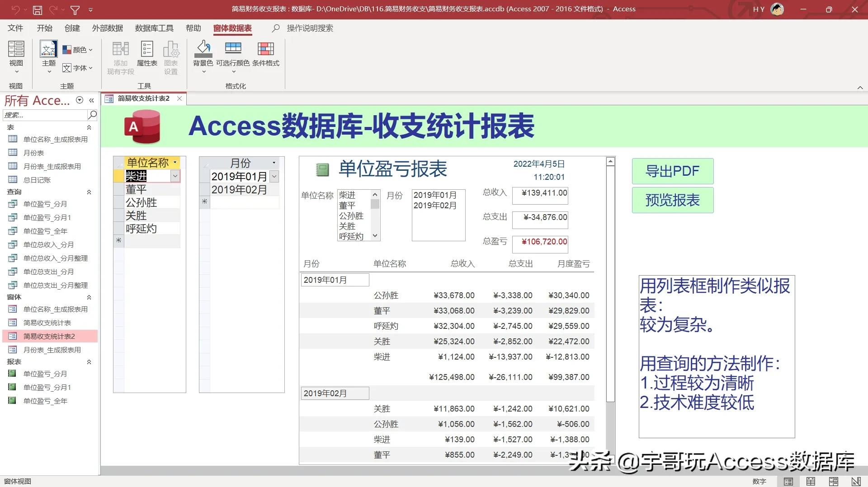Open the 简易收支统计表 form
The height and width of the screenshot is (487, 868).
tap(47, 323)
